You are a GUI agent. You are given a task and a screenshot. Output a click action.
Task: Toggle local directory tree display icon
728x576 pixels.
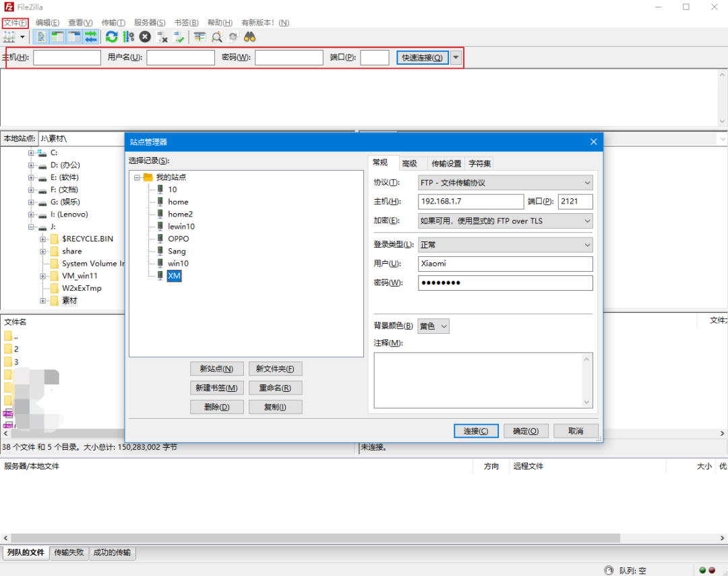(x=57, y=36)
